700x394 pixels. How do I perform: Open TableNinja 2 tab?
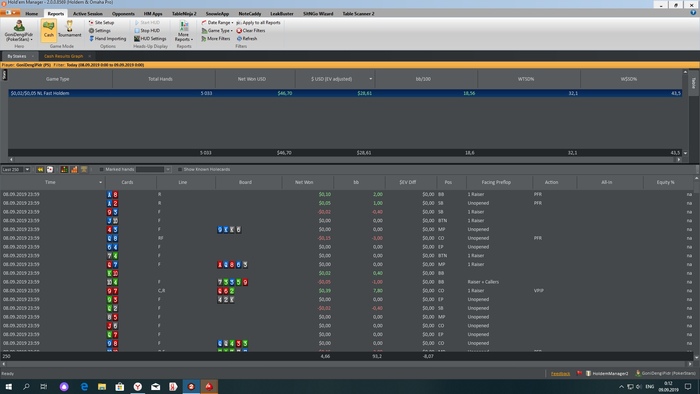(184, 13)
